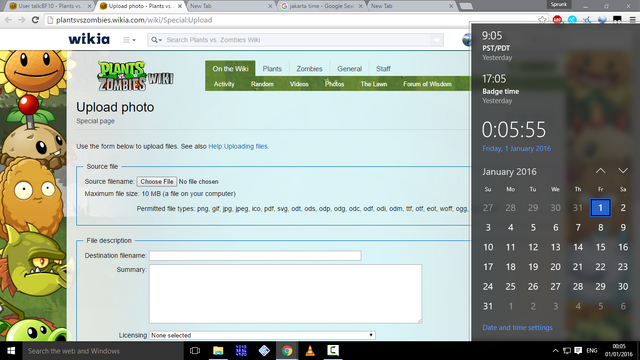The image size is (640, 360).
Task: Open the Camtasia app in the taskbar
Action: click(333, 351)
